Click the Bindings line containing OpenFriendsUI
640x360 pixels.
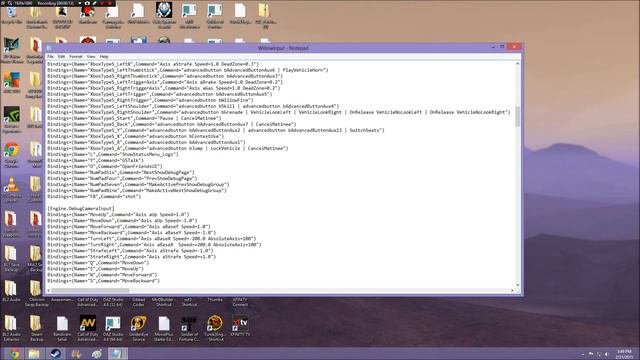tap(104, 167)
